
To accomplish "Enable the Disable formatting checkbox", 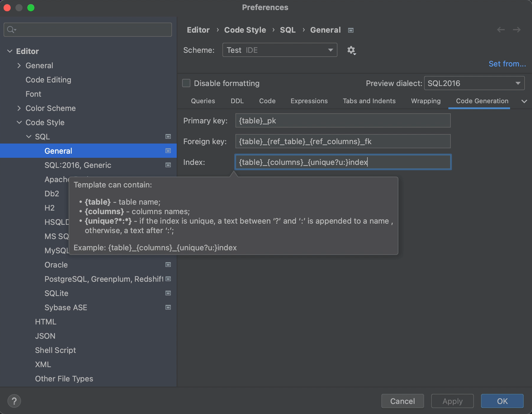I will (186, 83).
